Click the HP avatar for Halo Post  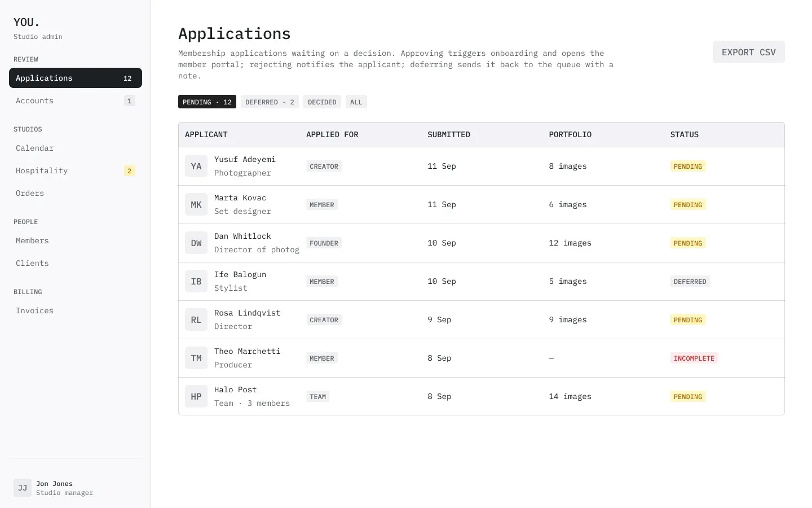(196, 397)
